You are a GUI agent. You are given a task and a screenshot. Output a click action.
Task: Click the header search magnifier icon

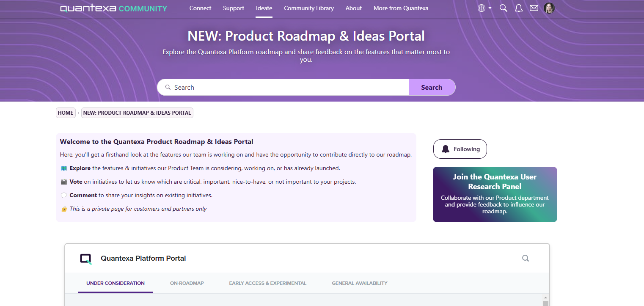pos(503,8)
